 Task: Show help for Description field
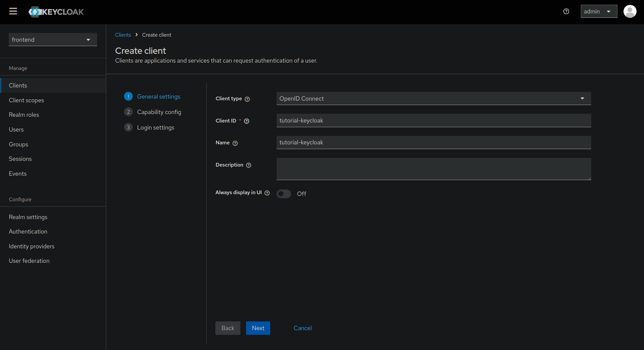[x=249, y=165]
